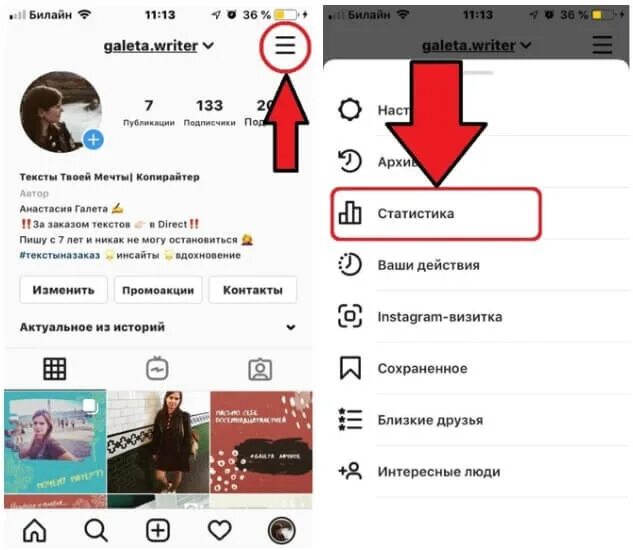Switch to the tagged photos tab
Screen dimensions: 633x550
[260, 369]
